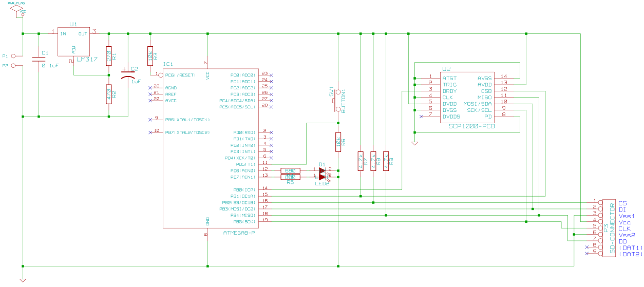This screenshot has height=287, width=644.
Task: Select pull-up resistor R8
Action: point(373,161)
